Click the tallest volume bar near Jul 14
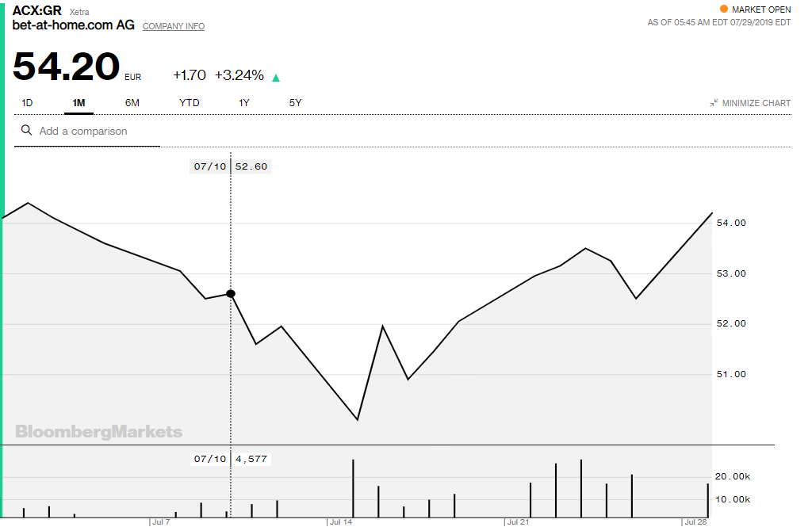Image resolution: width=812 pixels, height=527 pixels. tap(353, 488)
